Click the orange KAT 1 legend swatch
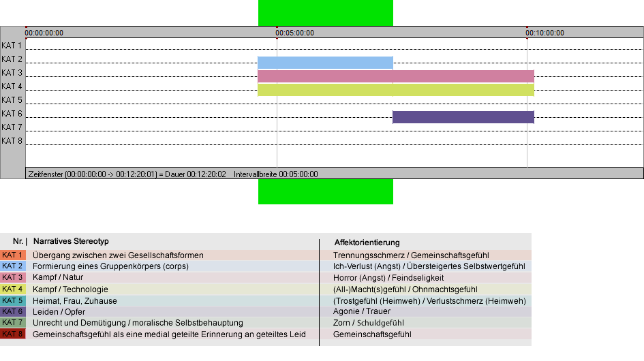Screen dimensions: 644x361 (x=13, y=255)
